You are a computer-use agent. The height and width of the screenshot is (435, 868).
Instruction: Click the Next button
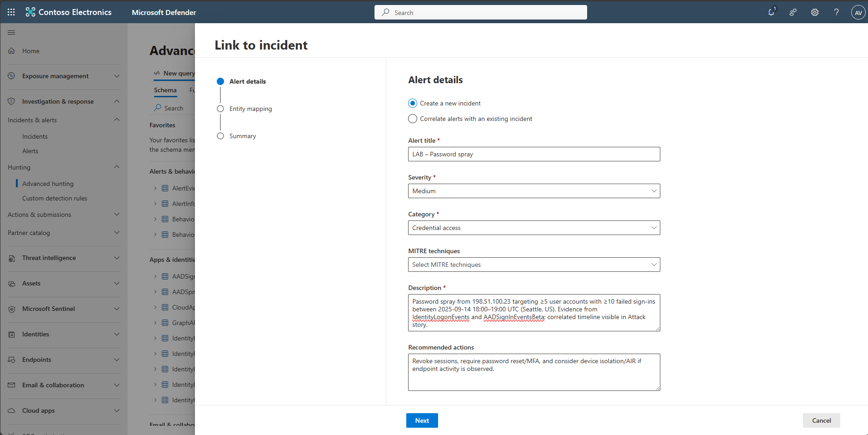click(422, 420)
